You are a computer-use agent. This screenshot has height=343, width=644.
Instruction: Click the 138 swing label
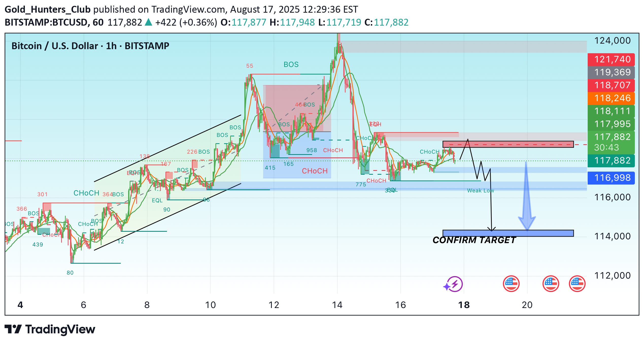tap(145, 156)
